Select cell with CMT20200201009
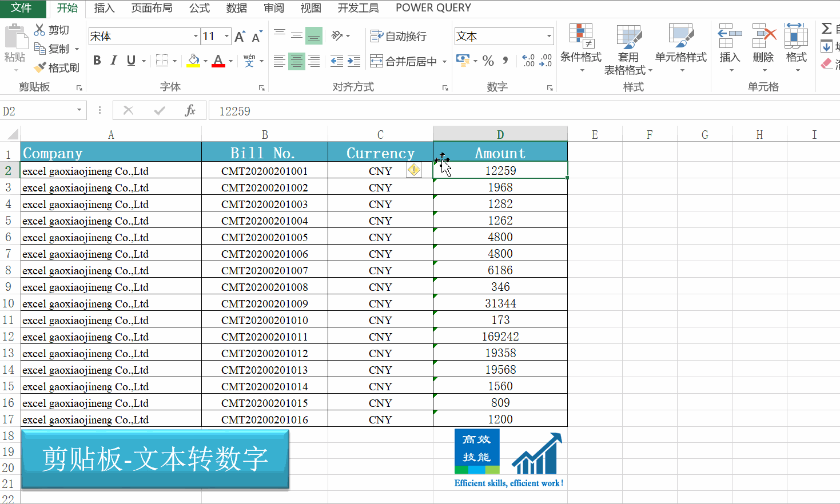This screenshot has width=840, height=504. coord(265,303)
